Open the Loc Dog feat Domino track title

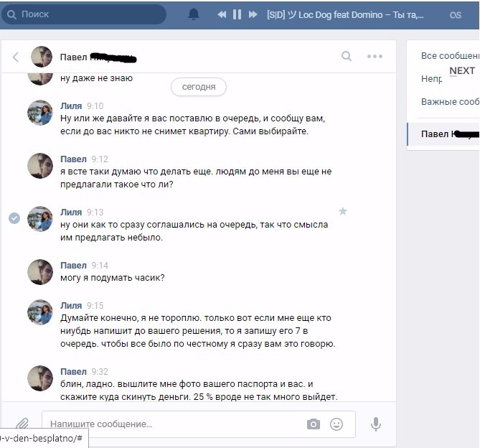pyautogui.click(x=345, y=14)
